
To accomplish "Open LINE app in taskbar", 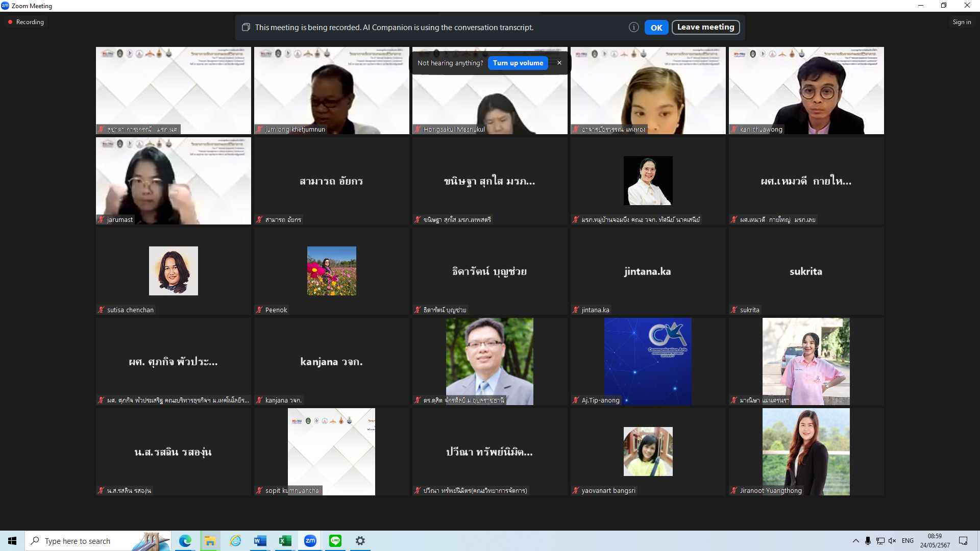I will (x=335, y=541).
